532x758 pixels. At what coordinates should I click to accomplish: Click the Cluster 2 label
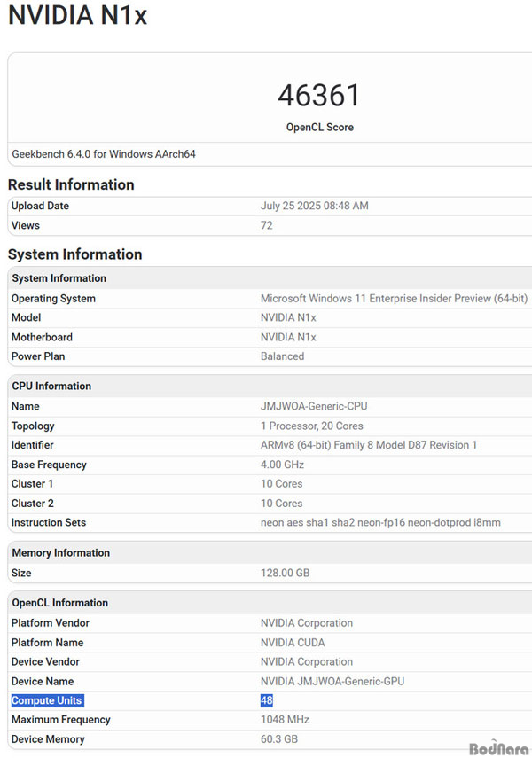click(33, 504)
